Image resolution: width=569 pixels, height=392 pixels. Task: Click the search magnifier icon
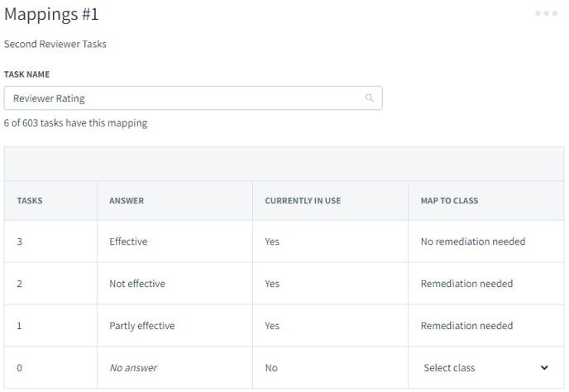tap(370, 98)
